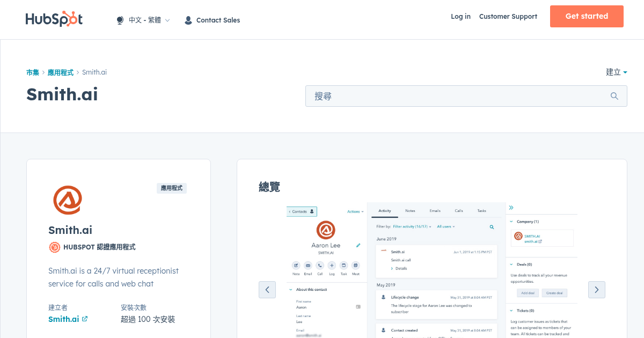Click the 應用程式 breadcrumb link
Screen dimensions: 644x338
[x=60, y=72]
